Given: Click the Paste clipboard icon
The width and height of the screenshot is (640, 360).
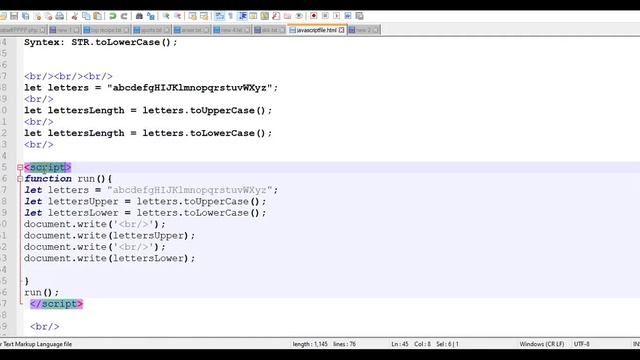Looking at the screenshot, I should tap(98, 16).
